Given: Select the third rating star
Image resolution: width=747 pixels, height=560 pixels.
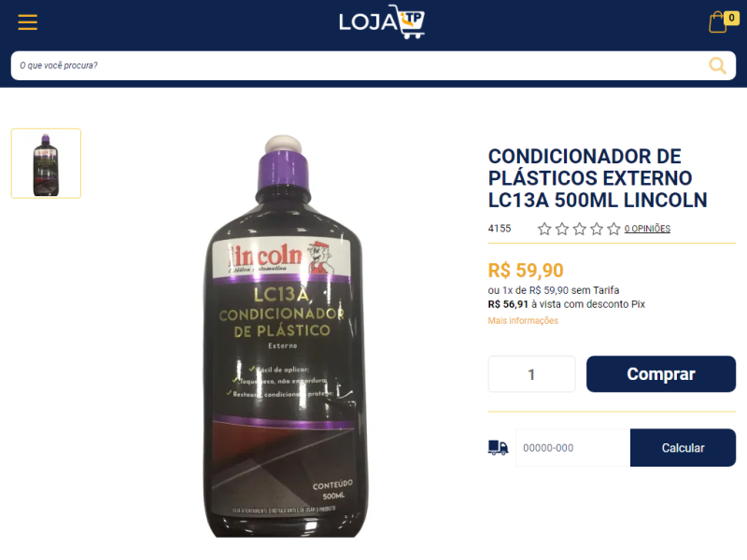Looking at the screenshot, I should 579,229.
